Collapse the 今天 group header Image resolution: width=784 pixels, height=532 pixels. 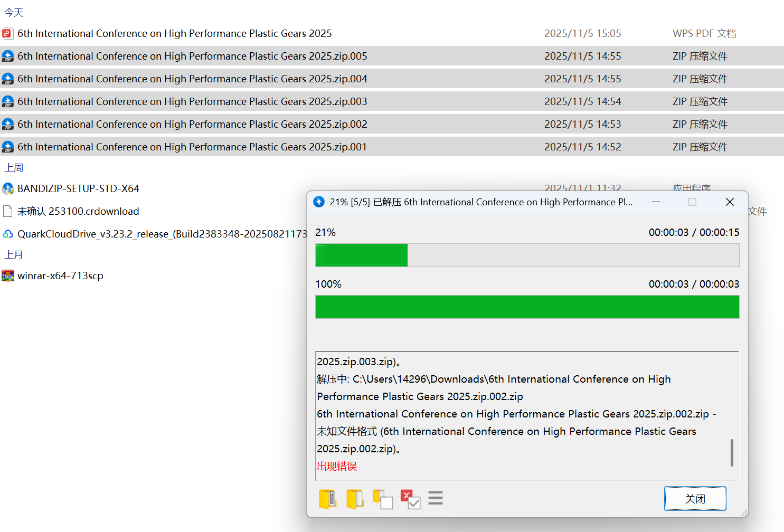(x=14, y=13)
